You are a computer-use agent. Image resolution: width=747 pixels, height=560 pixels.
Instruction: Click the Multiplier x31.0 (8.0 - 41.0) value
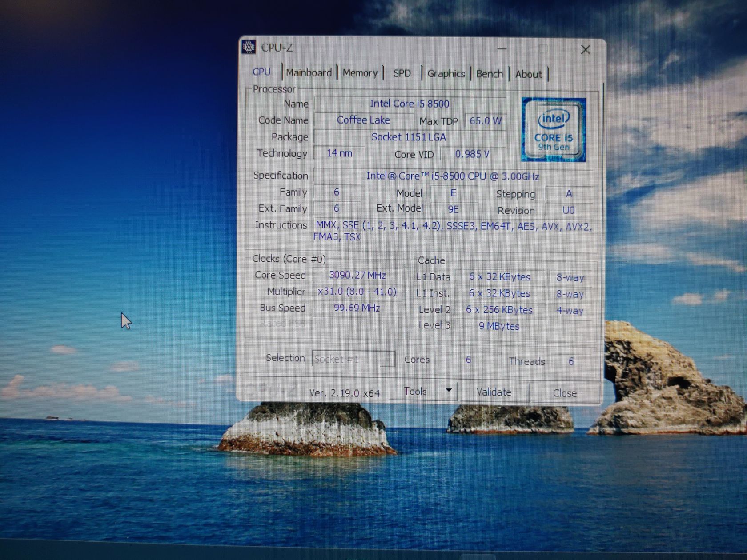coord(357,292)
